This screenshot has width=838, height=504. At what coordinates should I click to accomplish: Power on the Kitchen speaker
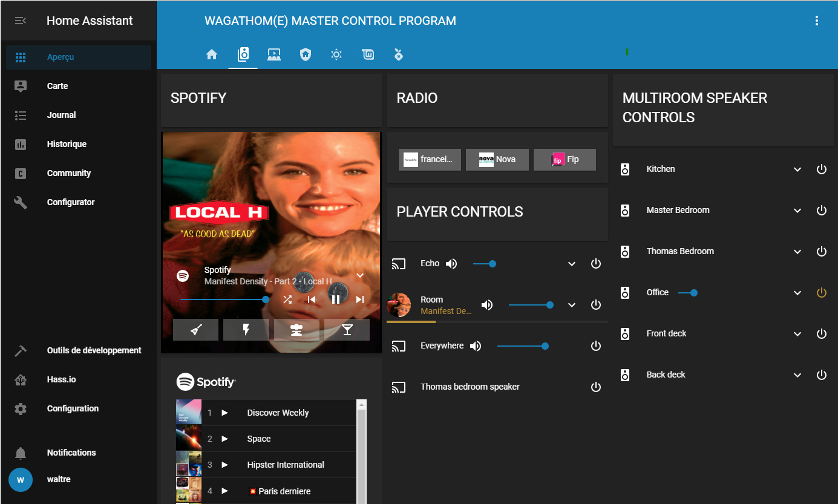click(822, 169)
